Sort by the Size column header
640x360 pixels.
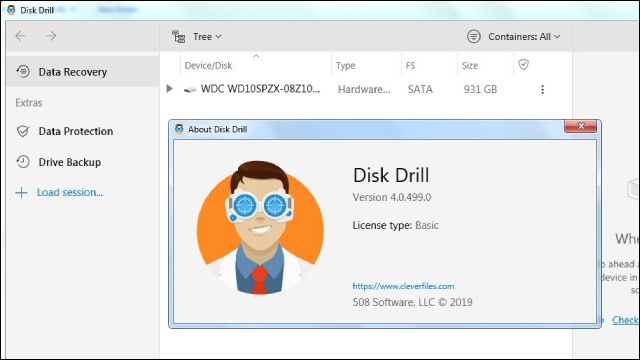[x=469, y=65]
